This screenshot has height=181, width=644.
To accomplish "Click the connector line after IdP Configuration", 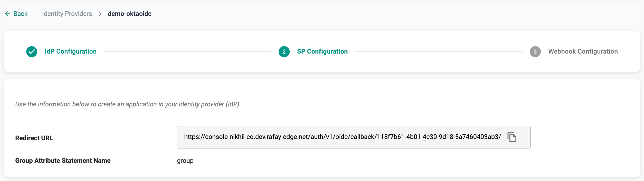I will coord(187,52).
